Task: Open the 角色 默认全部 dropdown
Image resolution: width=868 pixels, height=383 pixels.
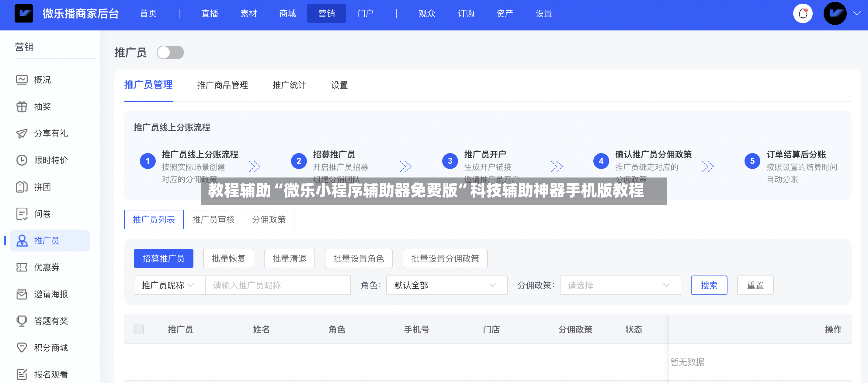Action: (446, 286)
